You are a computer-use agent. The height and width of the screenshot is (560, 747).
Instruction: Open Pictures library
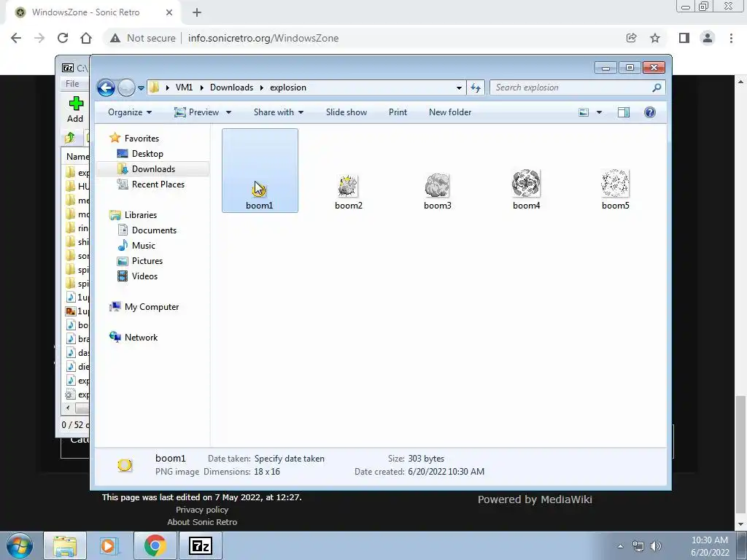pyautogui.click(x=147, y=261)
